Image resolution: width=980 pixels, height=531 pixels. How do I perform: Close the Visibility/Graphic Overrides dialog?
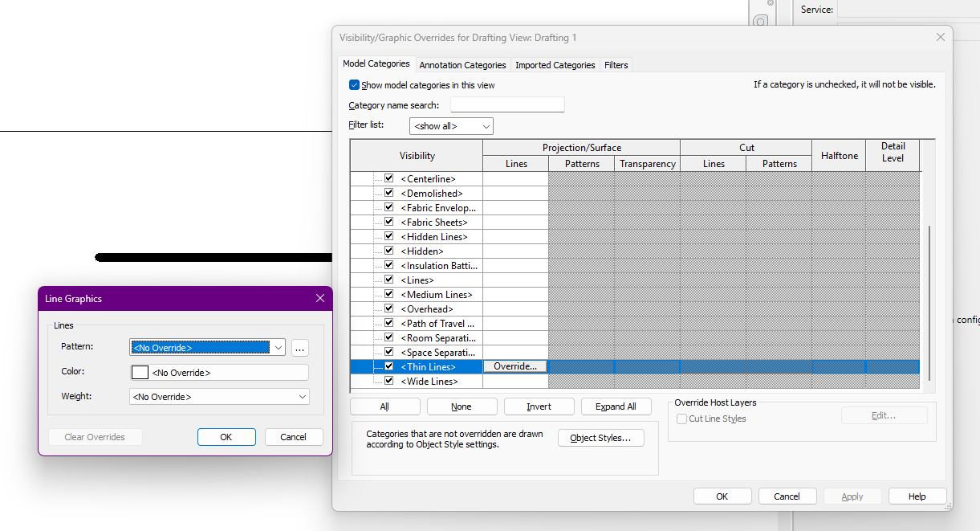(941, 38)
